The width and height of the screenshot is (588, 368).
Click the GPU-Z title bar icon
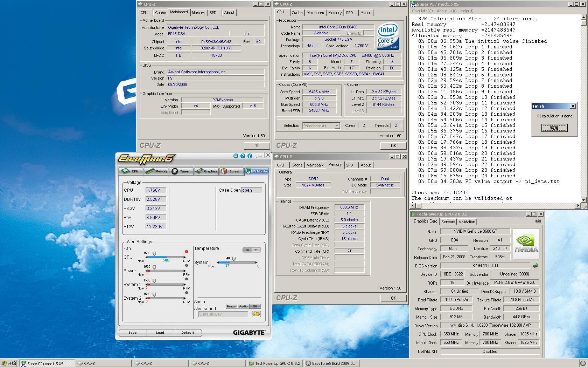click(x=413, y=214)
